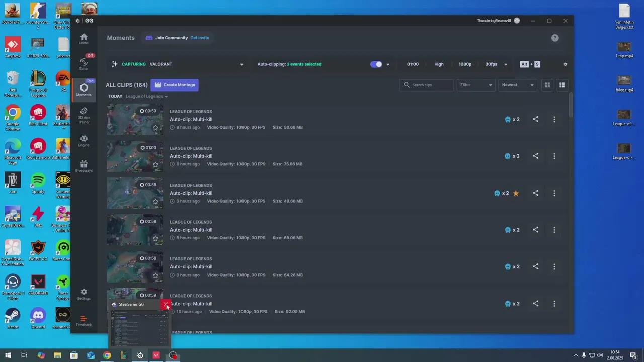Open the Spotify desktop shortcut
The height and width of the screenshot is (362, 644).
38,183
